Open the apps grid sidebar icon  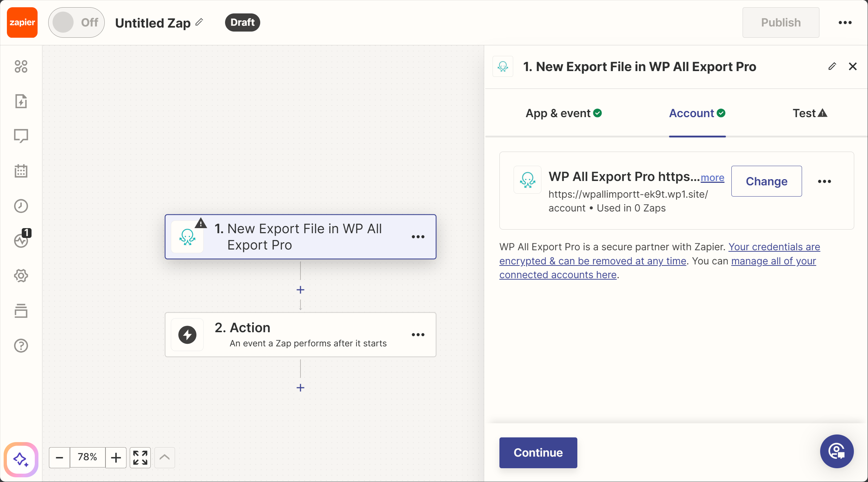[x=21, y=66]
